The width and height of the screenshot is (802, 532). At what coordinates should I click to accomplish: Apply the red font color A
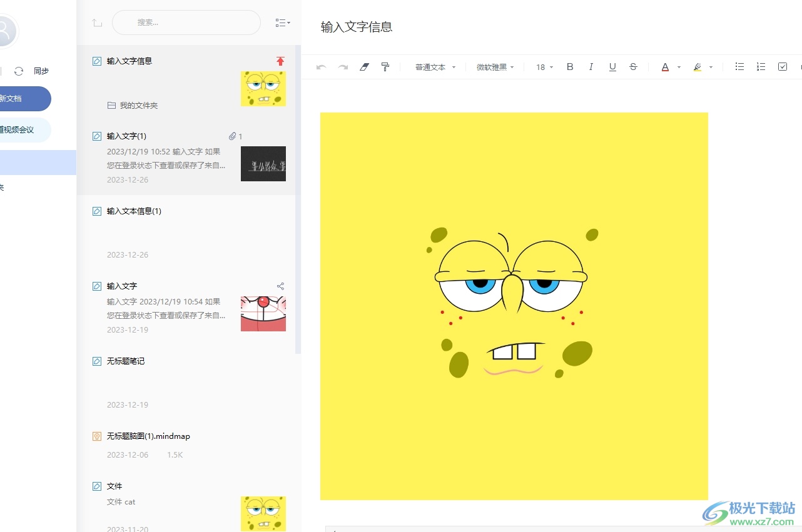665,67
